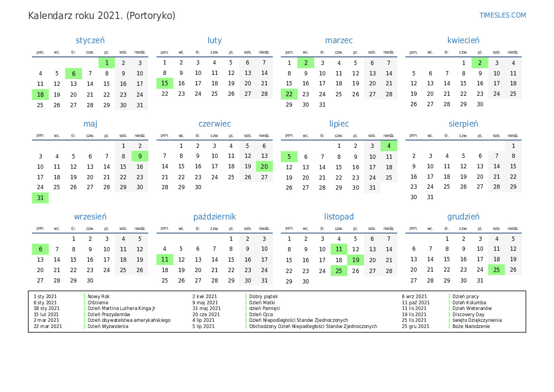
Task: Select highlighted September 6 Labor Day
Action: pyautogui.click(x=40, y=249)
